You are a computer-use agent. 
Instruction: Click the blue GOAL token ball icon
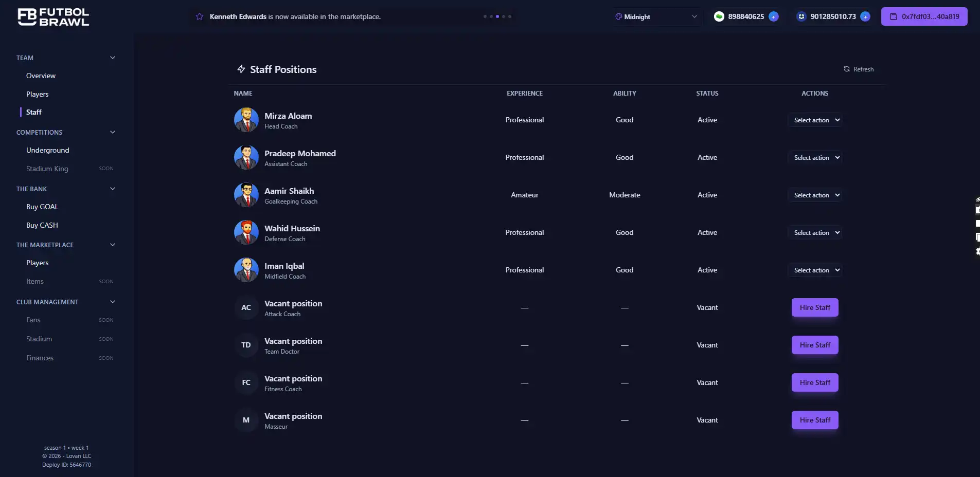[x=801, y=16]
